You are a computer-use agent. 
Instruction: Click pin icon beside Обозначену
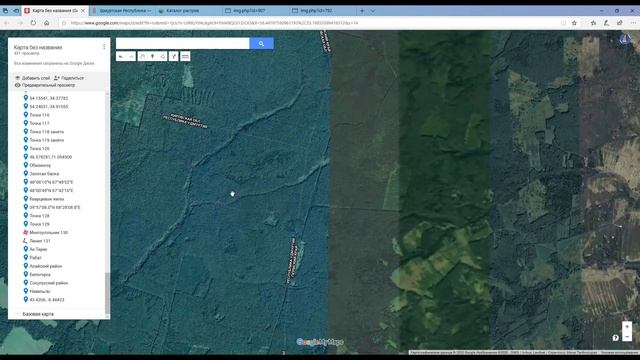(x=26, y=165)
